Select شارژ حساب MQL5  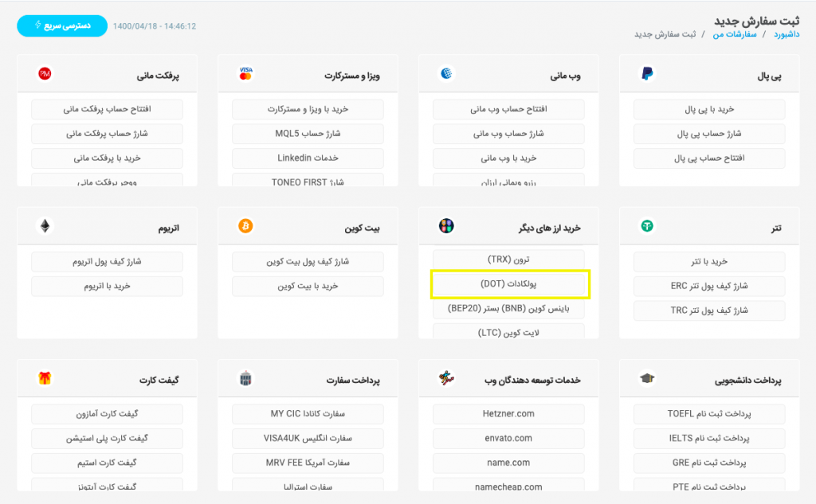click(x=308, y=134)
